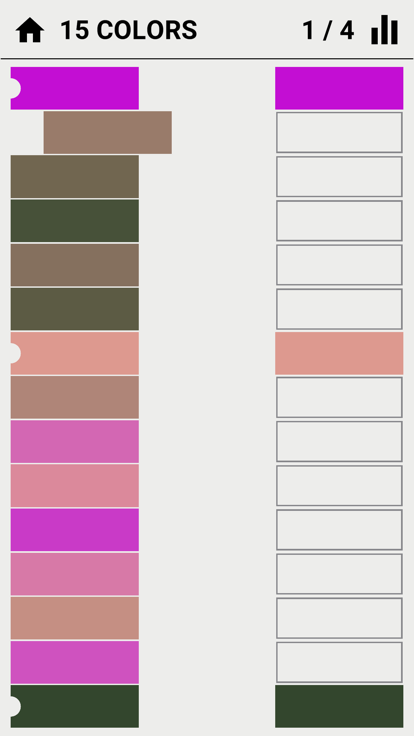Tap the home icon
Screen dimensions: 414x736
click(x=30, y=31)
